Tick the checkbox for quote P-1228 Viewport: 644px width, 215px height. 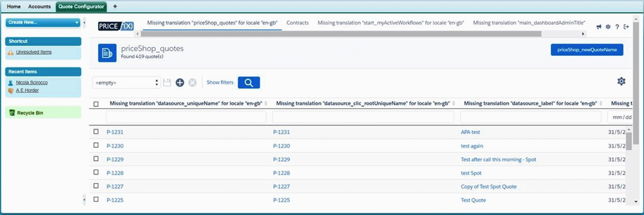(96, 172)
